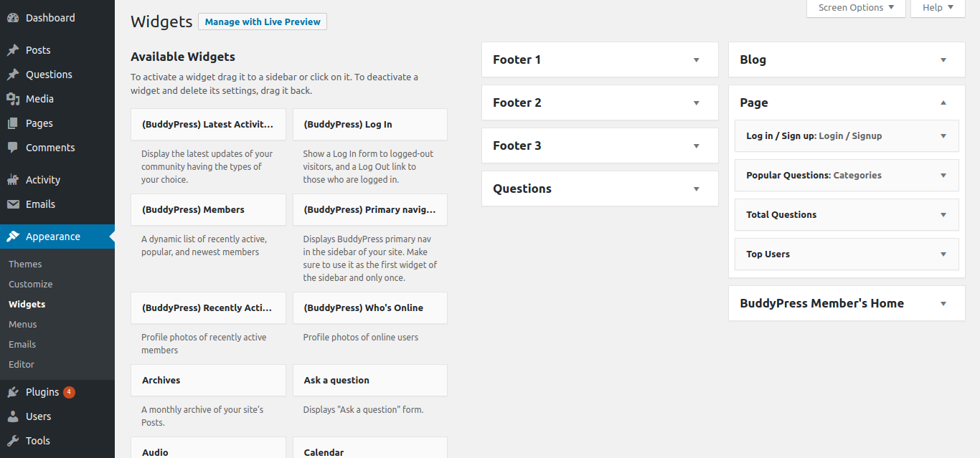Screen dimensions: 980x458
Task: Click the Plugins plug icon
Action: click(x=13, y=392)
